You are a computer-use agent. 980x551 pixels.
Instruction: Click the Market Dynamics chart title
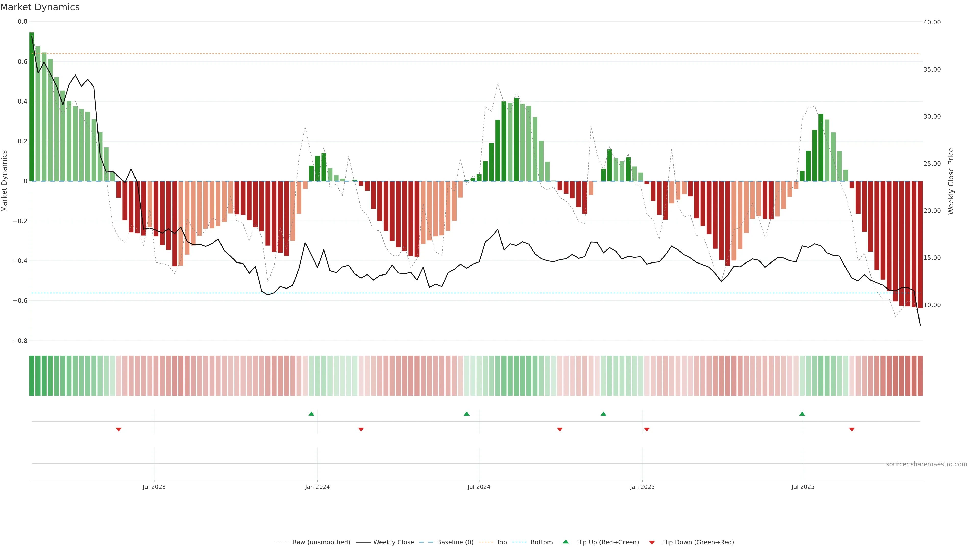click(40, 7)
